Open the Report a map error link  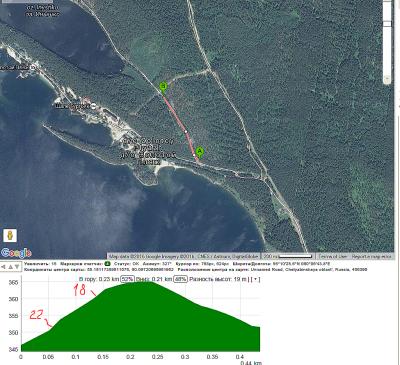(371, 256)
